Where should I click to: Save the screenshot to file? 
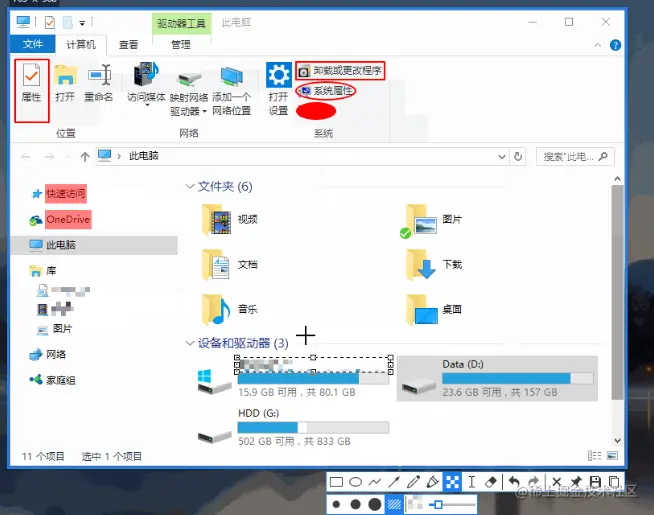(x=595, y=482)
